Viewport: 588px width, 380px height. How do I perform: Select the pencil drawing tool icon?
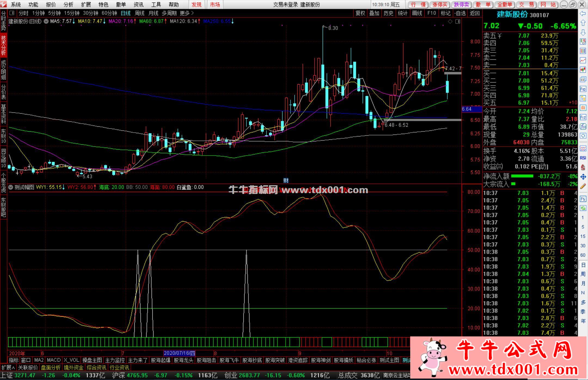click(x=583, y=186)
